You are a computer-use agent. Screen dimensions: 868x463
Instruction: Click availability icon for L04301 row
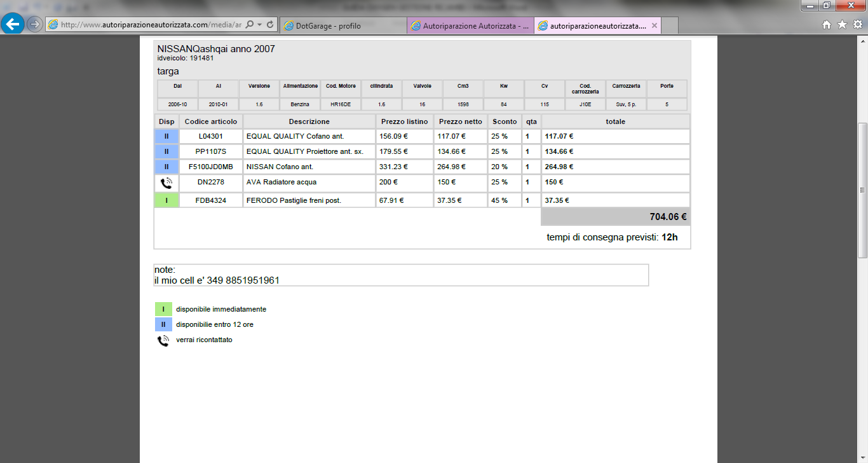click(166, 136)
